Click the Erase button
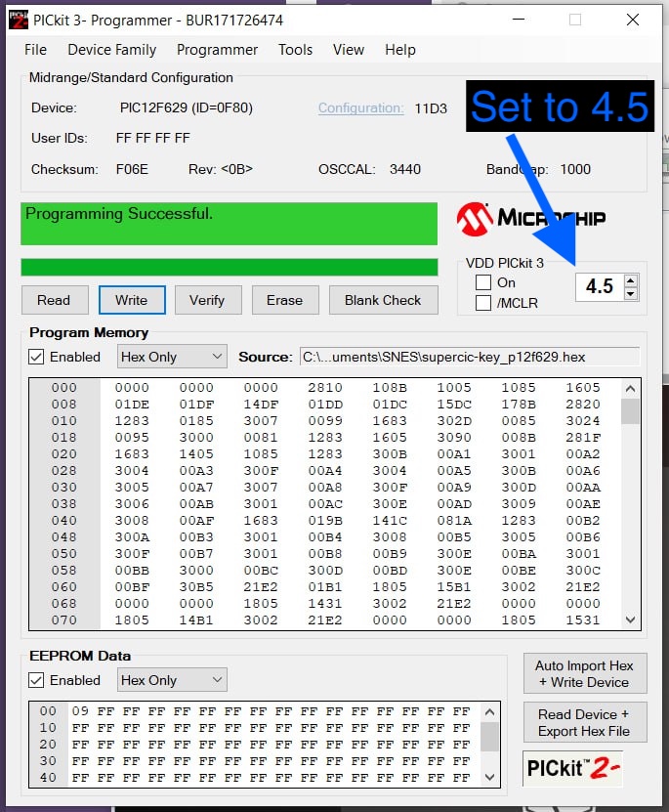Screen dimensions: 669x812 284,300
